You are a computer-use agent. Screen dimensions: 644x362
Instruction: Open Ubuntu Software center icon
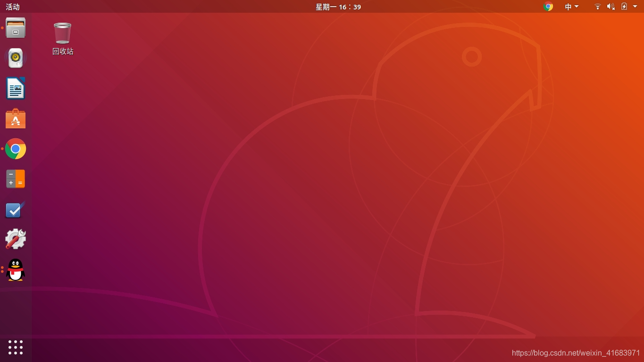point(16,118)
